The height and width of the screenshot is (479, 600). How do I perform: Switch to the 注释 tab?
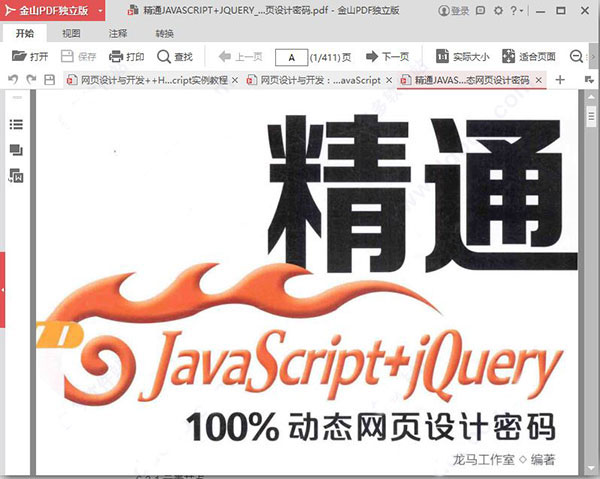(x=118, y=34)
